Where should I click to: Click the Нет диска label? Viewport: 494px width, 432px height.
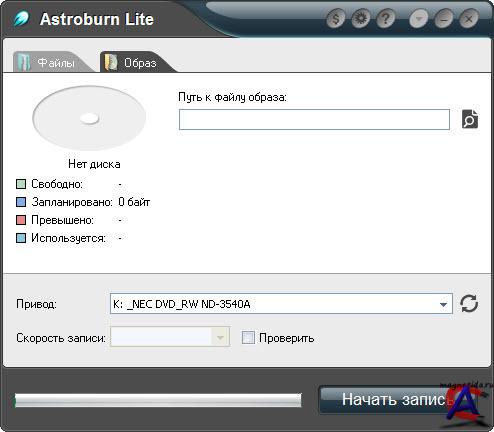point(94,164)
